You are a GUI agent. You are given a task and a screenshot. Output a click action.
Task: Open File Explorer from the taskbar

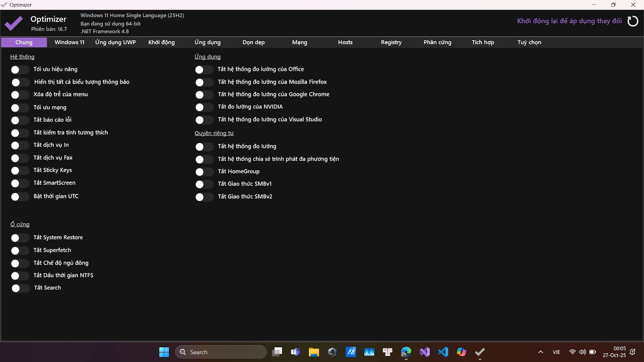click(314, 352)
